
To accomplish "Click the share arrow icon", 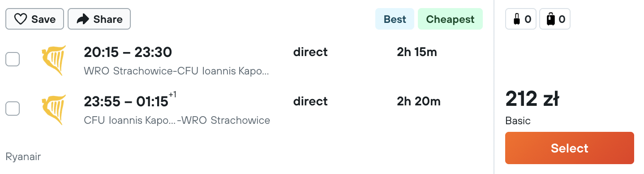I will [83, 19].
